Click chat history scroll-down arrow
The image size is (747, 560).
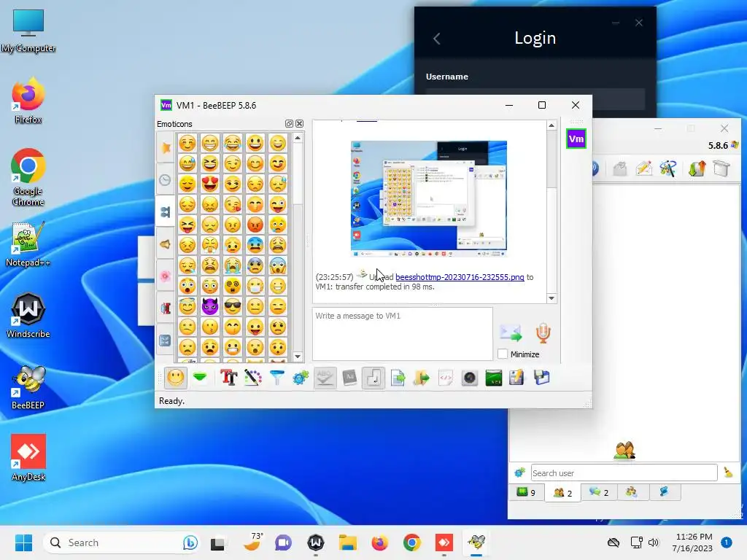click(x=551, y=298)
